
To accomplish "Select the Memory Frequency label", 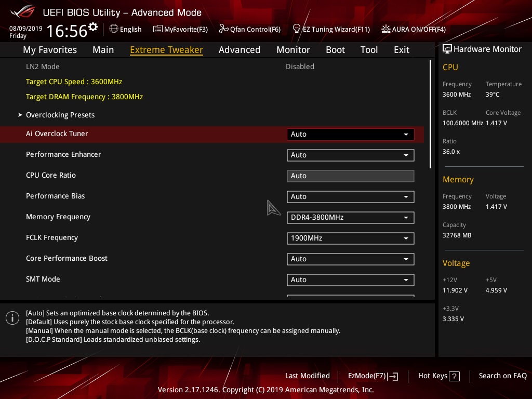I will [58, 217].
